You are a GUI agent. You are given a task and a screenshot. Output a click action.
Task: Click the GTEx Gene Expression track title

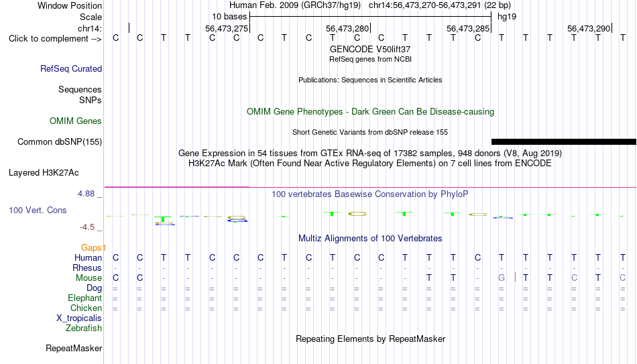(370, 153)
